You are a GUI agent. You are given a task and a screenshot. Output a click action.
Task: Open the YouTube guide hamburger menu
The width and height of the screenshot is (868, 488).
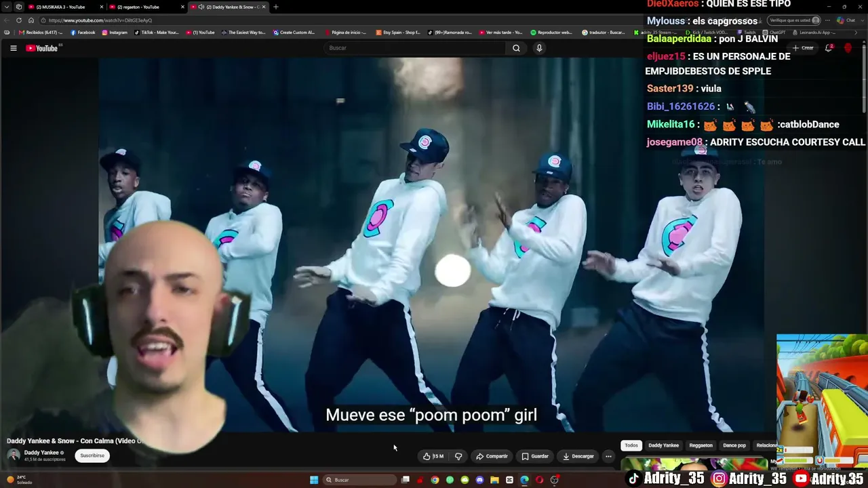[x=13, y=48]
